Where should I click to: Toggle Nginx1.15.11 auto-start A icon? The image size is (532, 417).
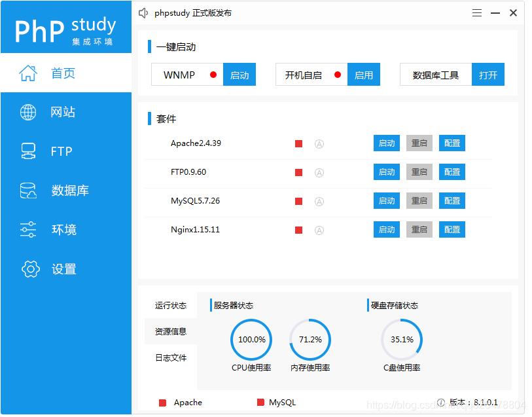click(319, 230)
